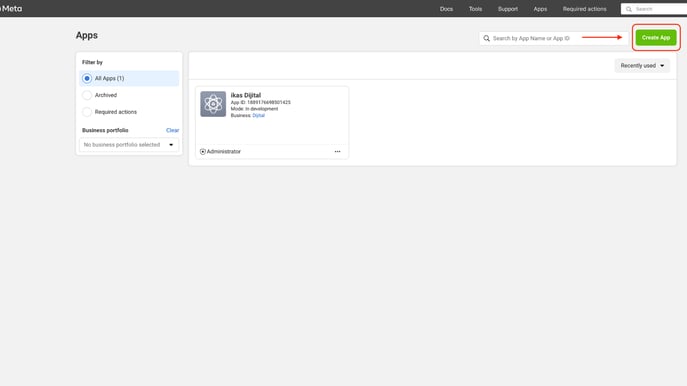Screen dimensions: 687x386
Task: Click the ikas Dijital app atom icon
Action: (x=213, y=104)
